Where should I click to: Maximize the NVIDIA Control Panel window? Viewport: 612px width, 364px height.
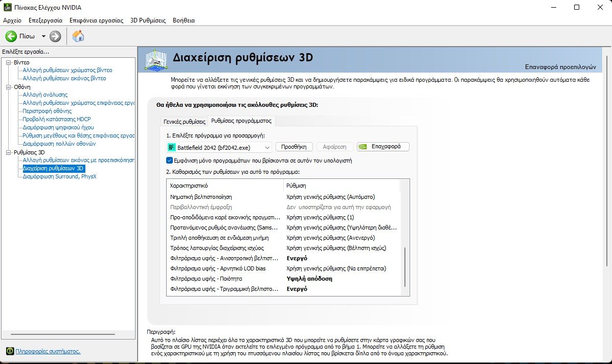pos(577,7)
